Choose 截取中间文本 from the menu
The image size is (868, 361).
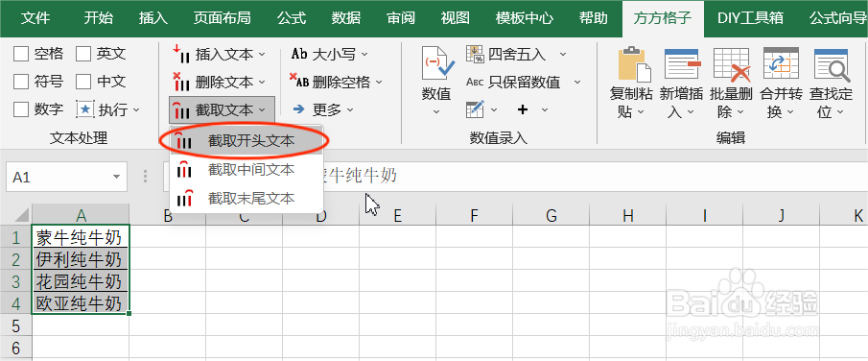pos(246,169)
